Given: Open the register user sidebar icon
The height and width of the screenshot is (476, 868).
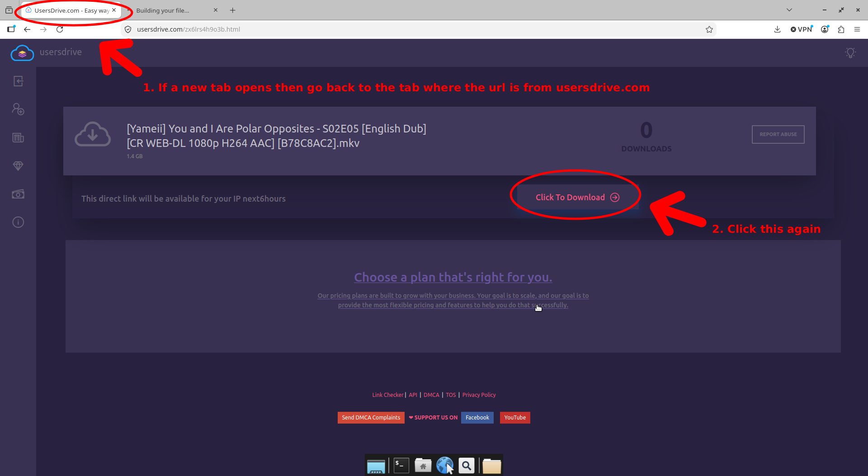Looking at the screenshot, I should pyautogui.click(x=18, y=109).
